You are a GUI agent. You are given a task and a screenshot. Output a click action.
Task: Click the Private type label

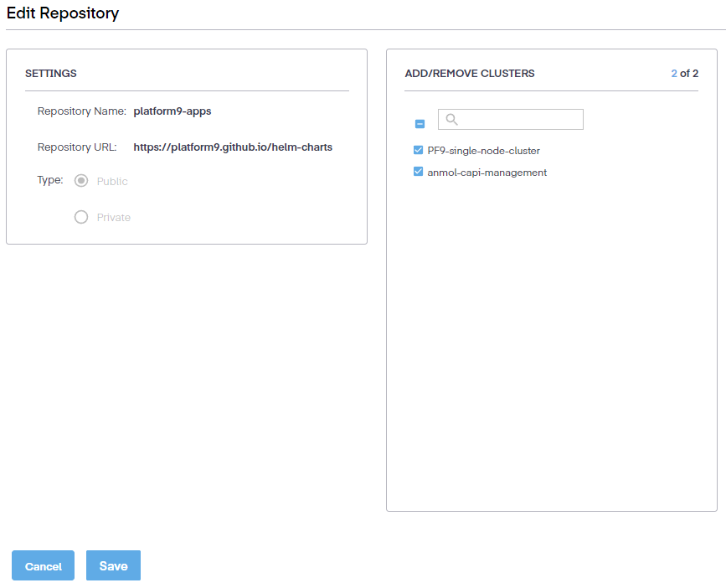[x=114, y=218]
